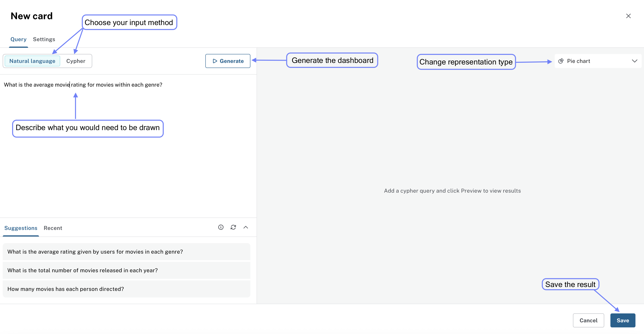Click the pie chart icon in the representation selector
644x334 pixels.
pyautogui.click(x=561, y=61)
